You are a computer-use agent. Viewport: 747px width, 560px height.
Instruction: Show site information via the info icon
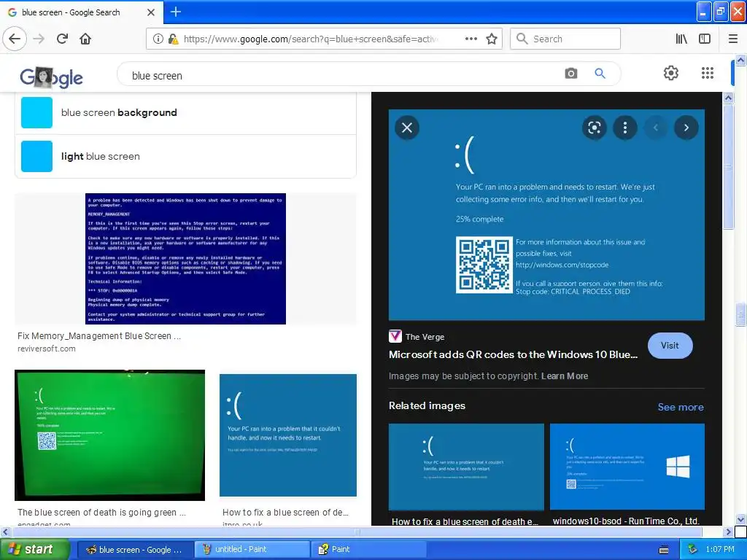coord(158,39)
